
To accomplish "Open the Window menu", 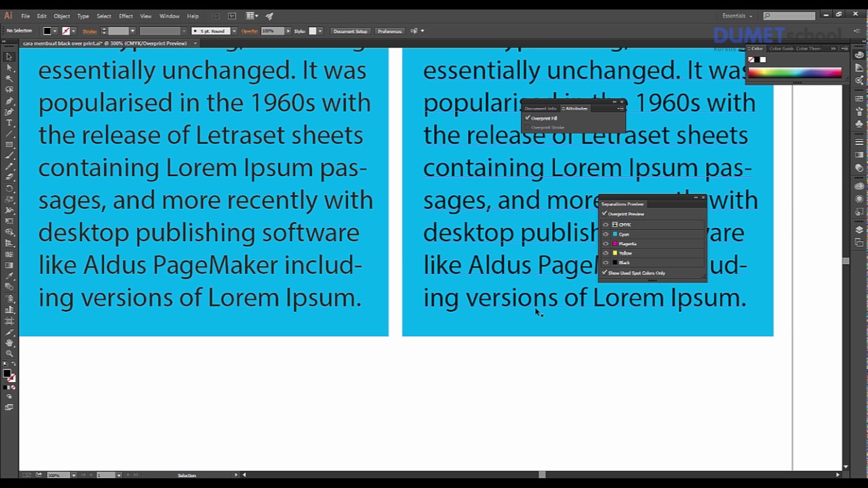I will [170, 16].
